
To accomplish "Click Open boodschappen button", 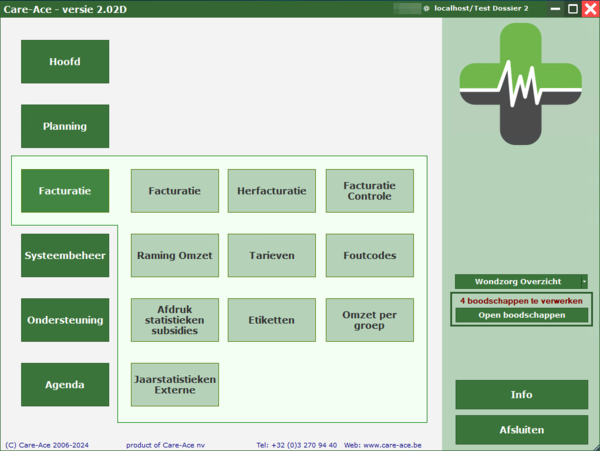I will pyautogui.click(x=521, y=315).
